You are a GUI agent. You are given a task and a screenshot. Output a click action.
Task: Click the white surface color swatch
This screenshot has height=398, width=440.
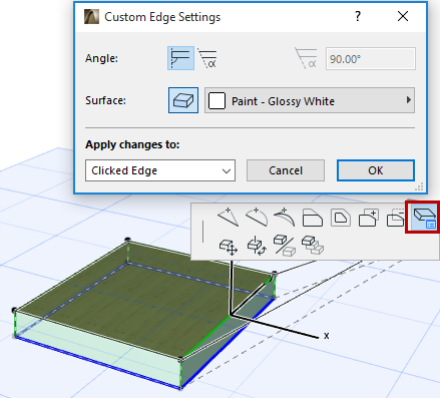(217, 100)
